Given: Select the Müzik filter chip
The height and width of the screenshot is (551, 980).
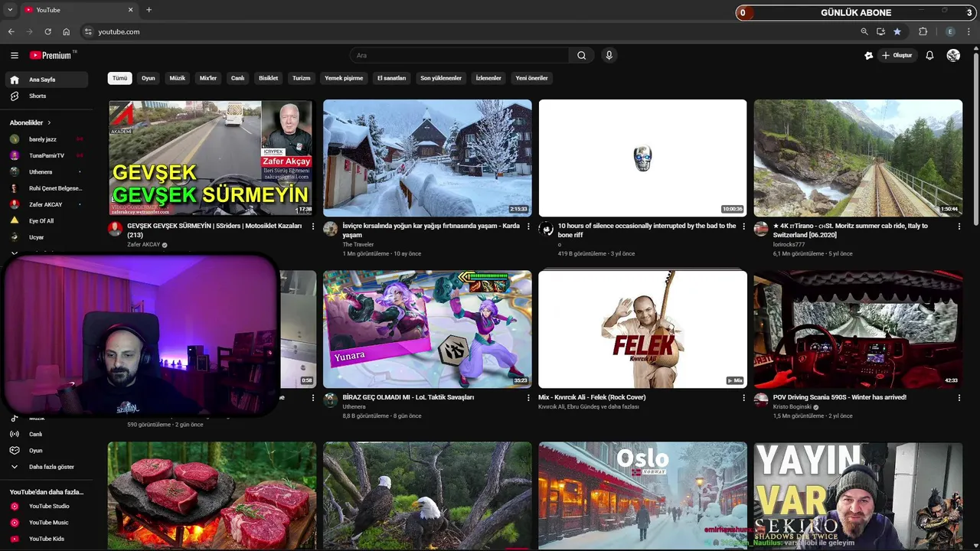Looking at the screenshot, I should point(178,78).
